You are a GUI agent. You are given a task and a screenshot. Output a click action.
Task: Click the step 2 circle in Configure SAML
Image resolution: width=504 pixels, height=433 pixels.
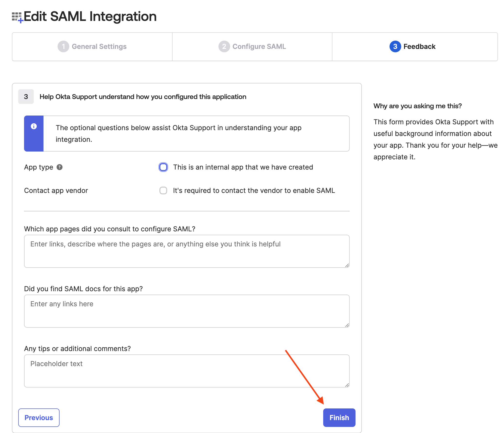[x=224, y=46]
